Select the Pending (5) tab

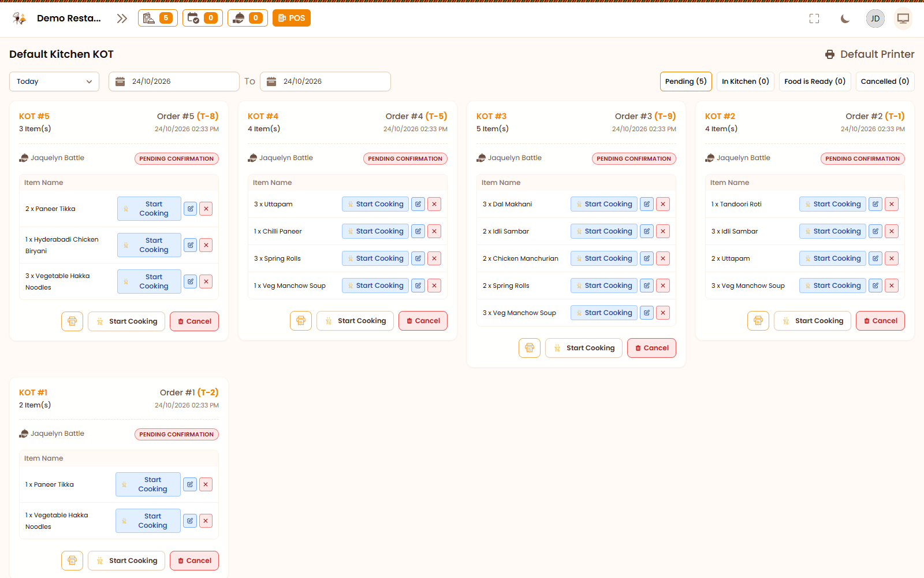point(686,81)
